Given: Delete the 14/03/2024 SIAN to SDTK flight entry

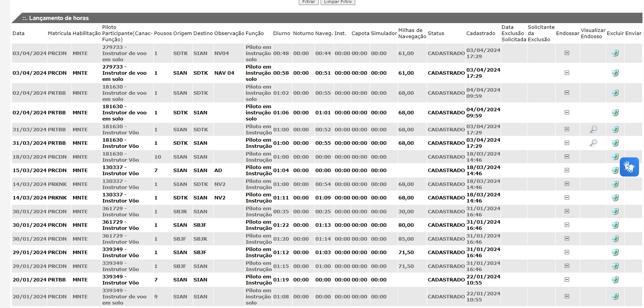Looking at the screenshot, I should tap(615, 184).
